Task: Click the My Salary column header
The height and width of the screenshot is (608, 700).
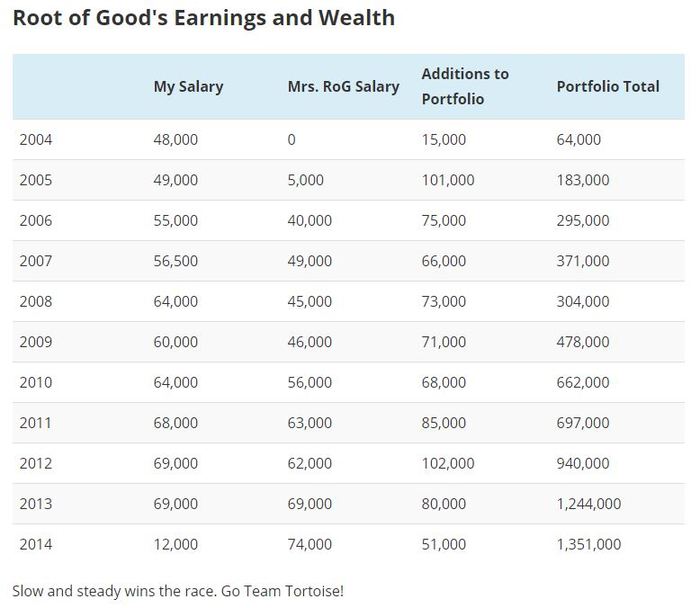Action: point(188,87)
